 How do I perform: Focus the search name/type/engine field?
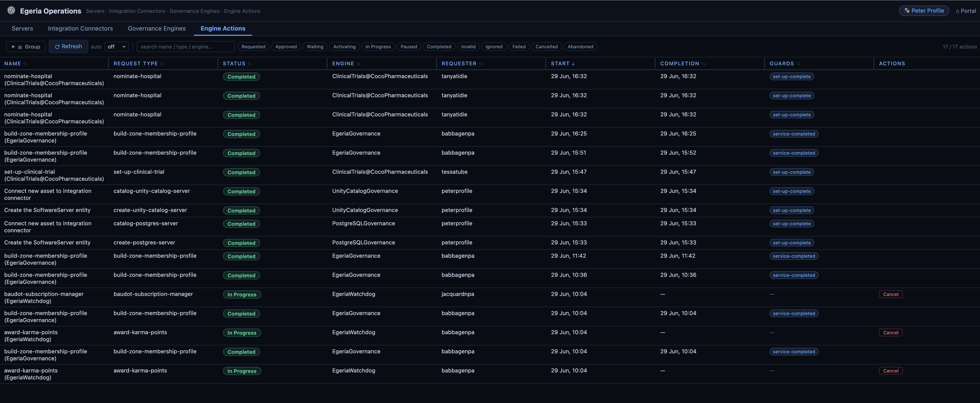185,47
